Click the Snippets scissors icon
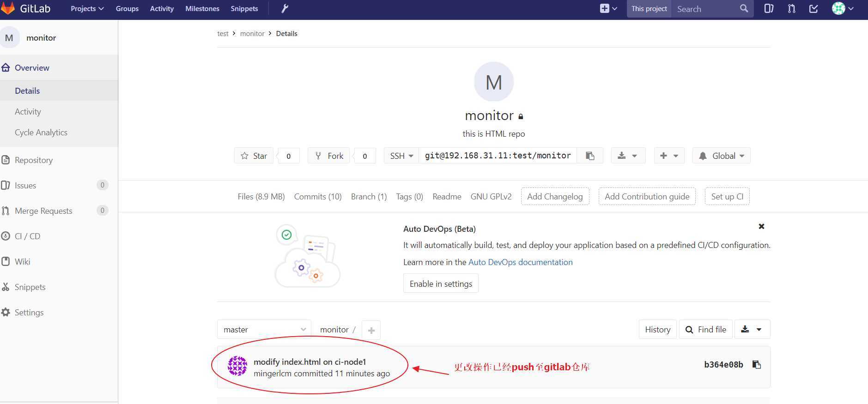Viewport: 868px width, 404px height. click(x=6, y=287)
